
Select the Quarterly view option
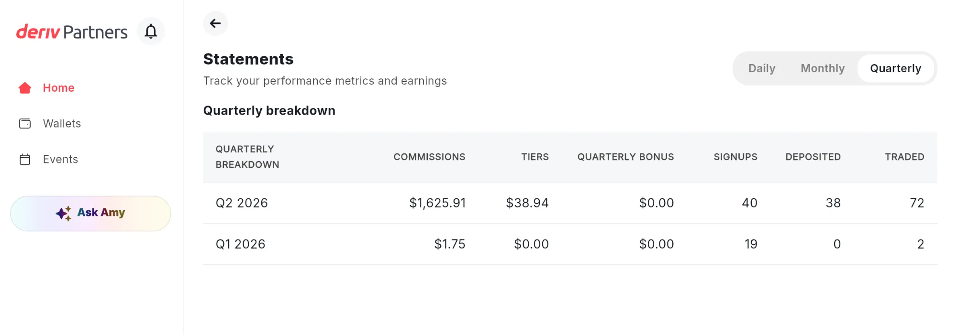895,68
